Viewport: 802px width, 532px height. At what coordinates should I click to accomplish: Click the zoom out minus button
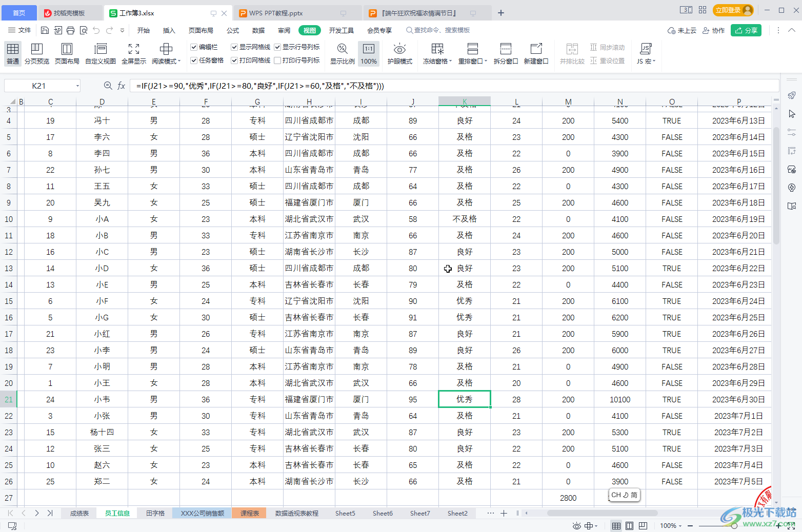click(690, 526)
